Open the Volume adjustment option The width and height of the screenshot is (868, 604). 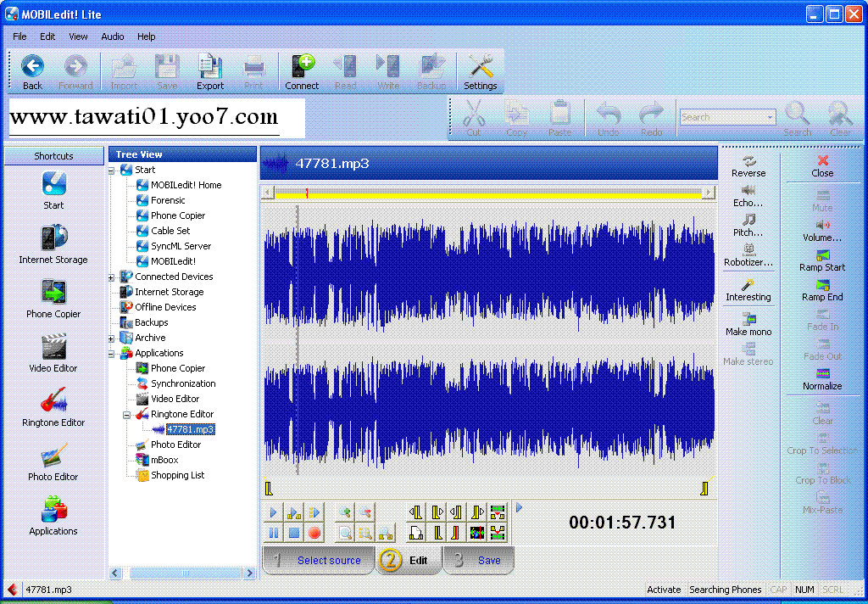(822, 232)
